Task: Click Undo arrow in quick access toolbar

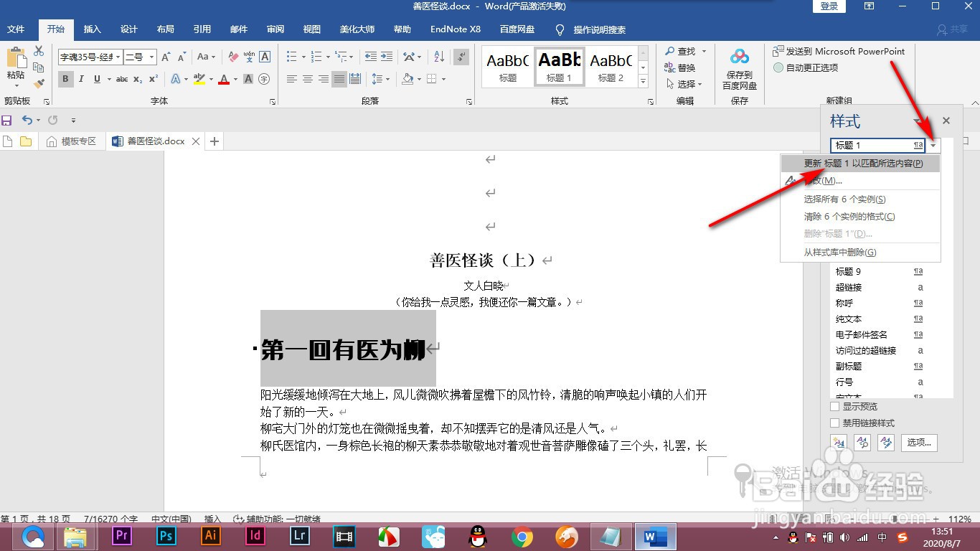Action: click(27, 120)
